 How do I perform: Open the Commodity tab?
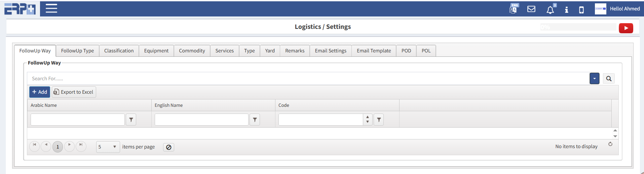192,51
